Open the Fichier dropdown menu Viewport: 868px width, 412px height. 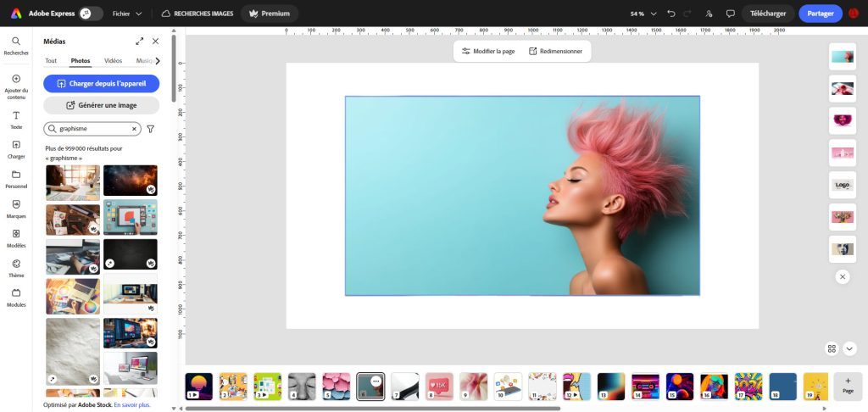coord(127,14)
